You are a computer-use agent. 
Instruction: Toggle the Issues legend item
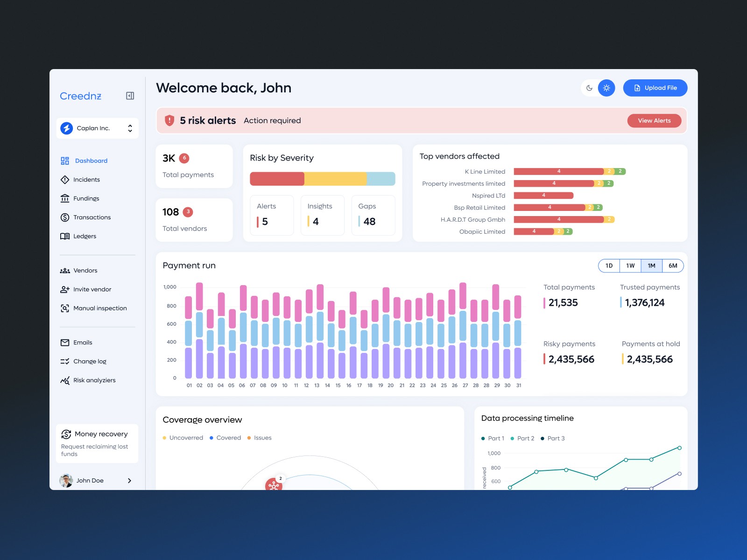pos(259,438)
